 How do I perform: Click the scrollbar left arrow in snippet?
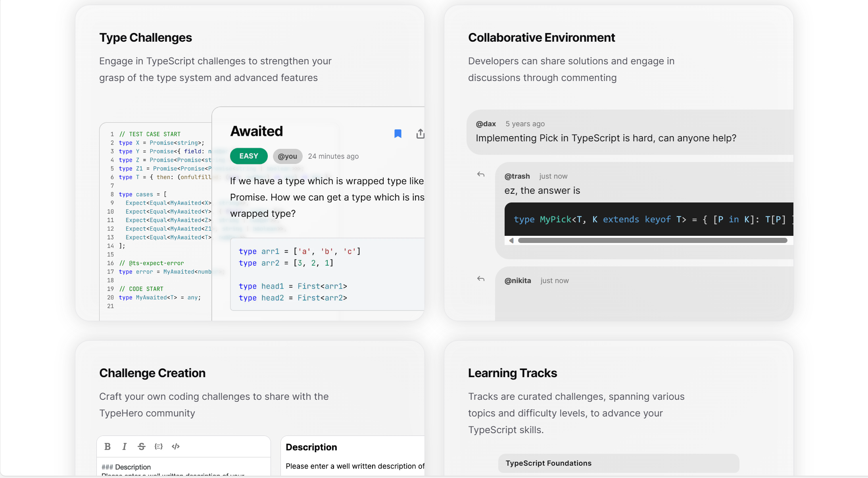pos(511,241)
